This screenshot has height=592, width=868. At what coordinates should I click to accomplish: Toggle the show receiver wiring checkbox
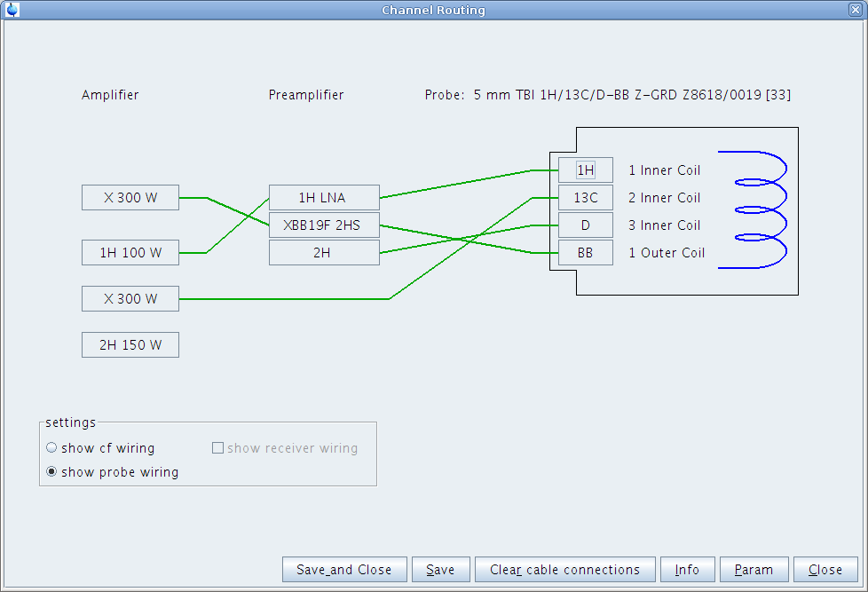[x=217, y=448]
